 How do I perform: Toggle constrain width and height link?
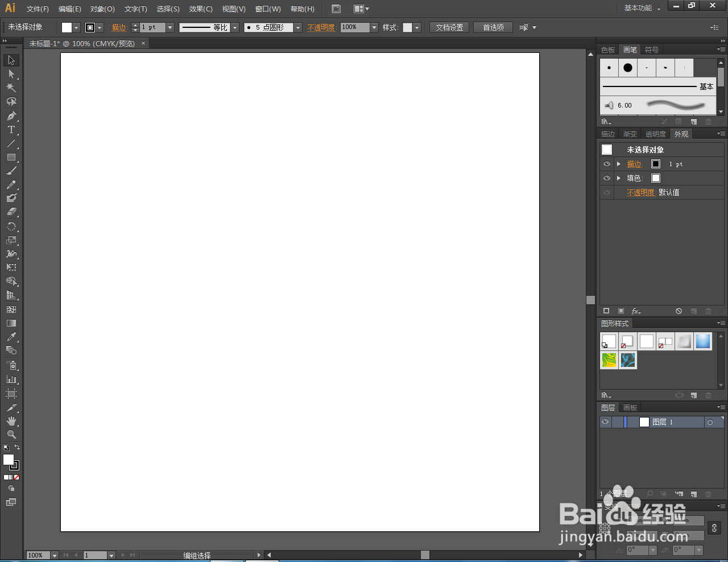(x=714, y=528)
